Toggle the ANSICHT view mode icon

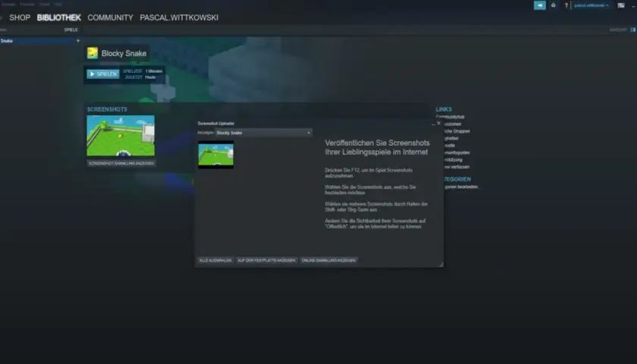(x=633, y=30)
